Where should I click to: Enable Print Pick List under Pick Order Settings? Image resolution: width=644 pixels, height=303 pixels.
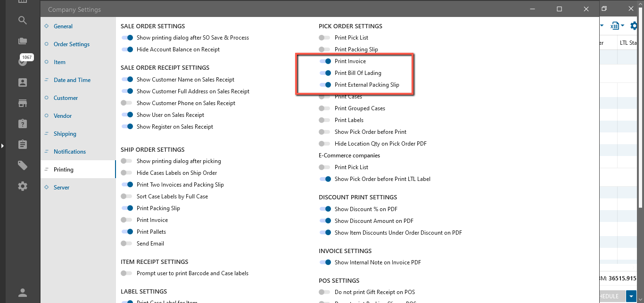point(324,38)
